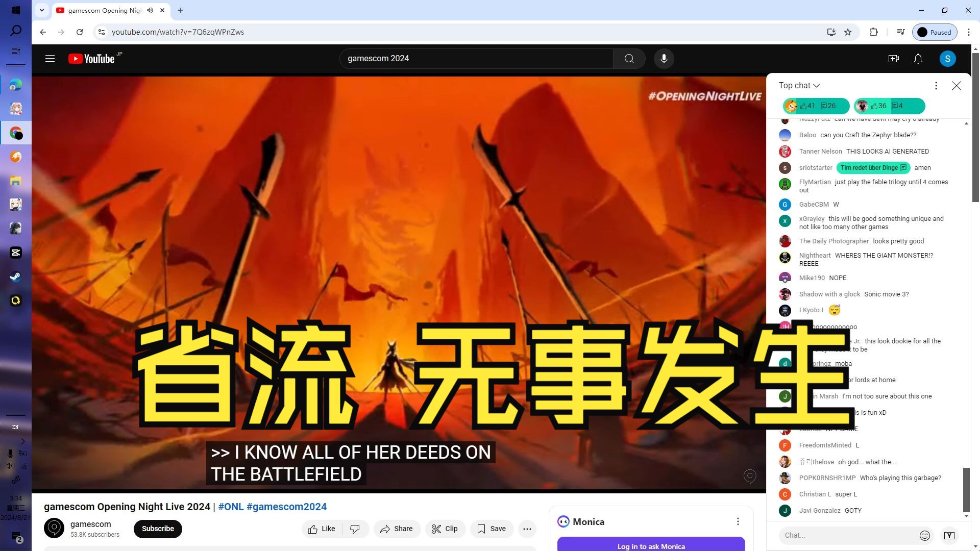Open Windows Start menu
The width and height of the screenshot is (980, 551).
click(x=15, y=10)
